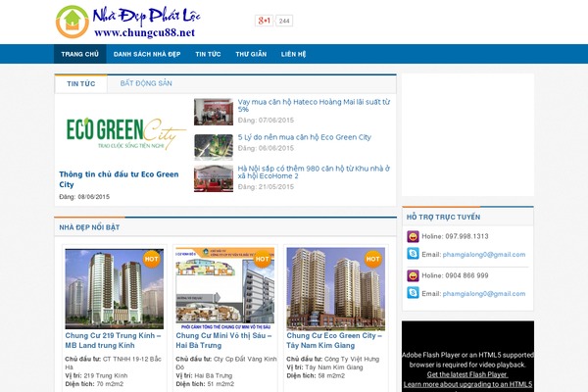
Task: Click the Nhà Đẹp Phát Lộc house logo
Action: pyautogui.click(x=73, y=22)
